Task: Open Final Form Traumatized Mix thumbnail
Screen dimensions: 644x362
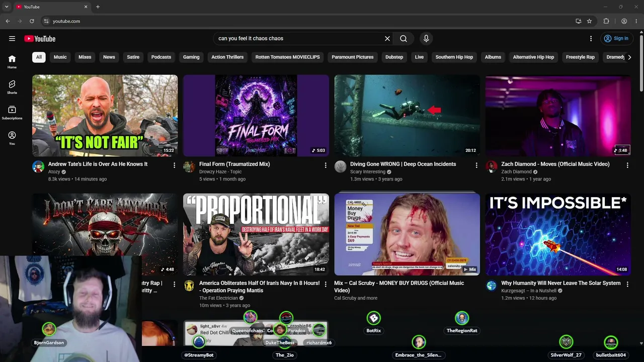Action: point(256,116)
